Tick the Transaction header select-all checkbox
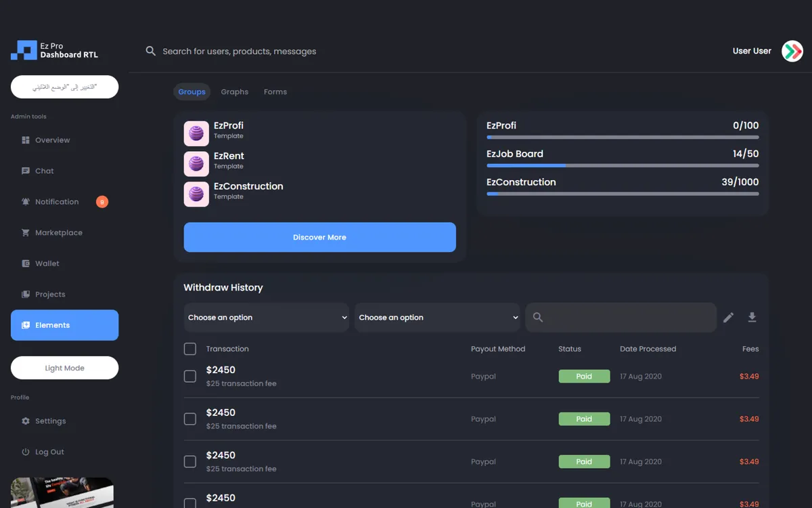 tap(190, 349)
